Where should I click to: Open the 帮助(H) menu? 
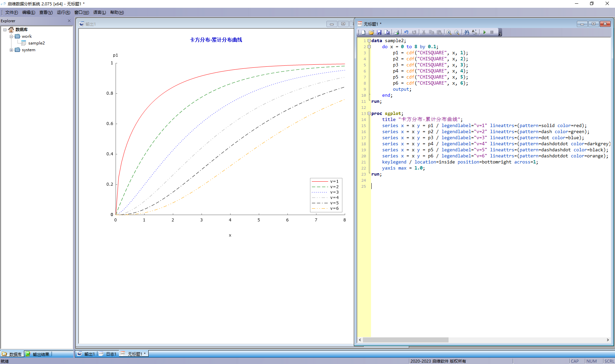tap(117, 12)
